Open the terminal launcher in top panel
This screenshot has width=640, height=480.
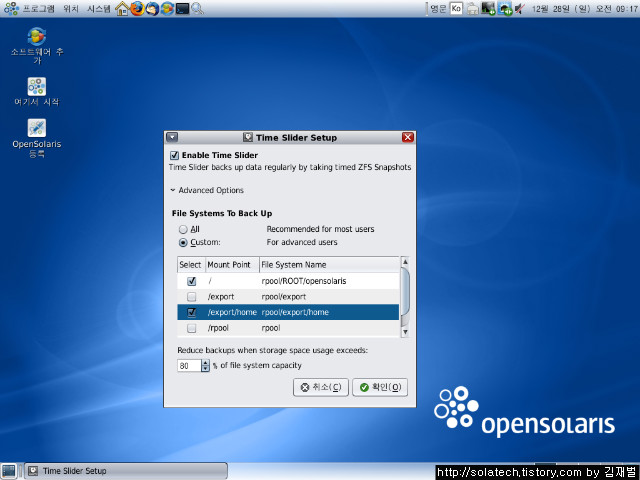[x=182, y=9]
